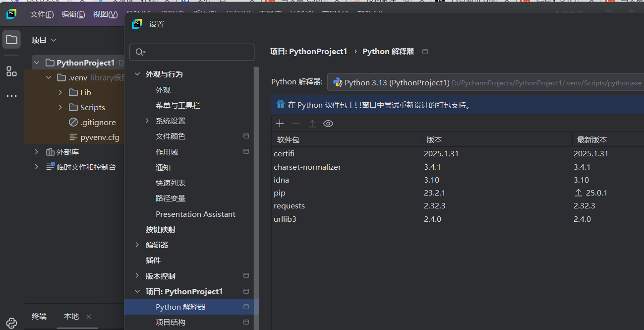Screen dimensions: 644x330
Task: Expand the Lib folder
Action: click(x=60, y=92)
